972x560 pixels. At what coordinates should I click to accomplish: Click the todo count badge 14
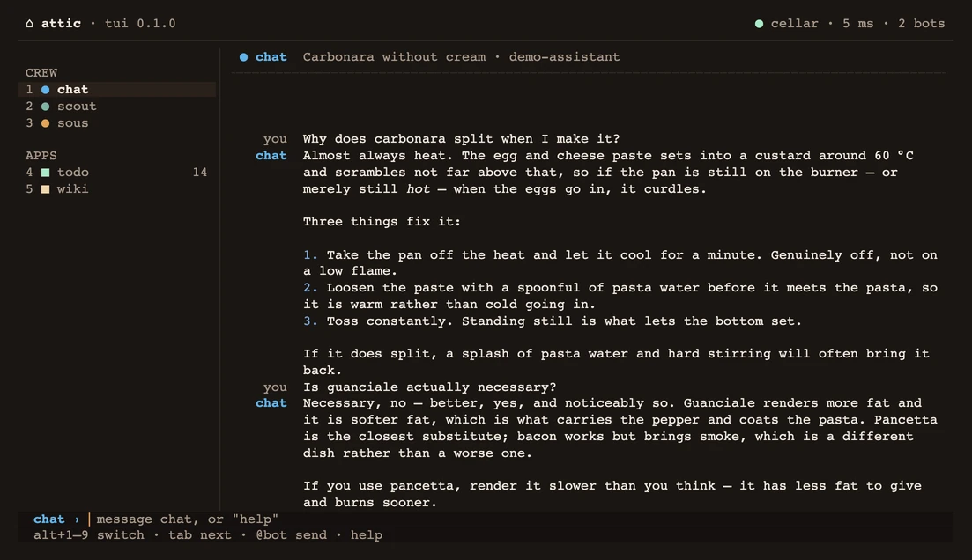coord(200,173)
